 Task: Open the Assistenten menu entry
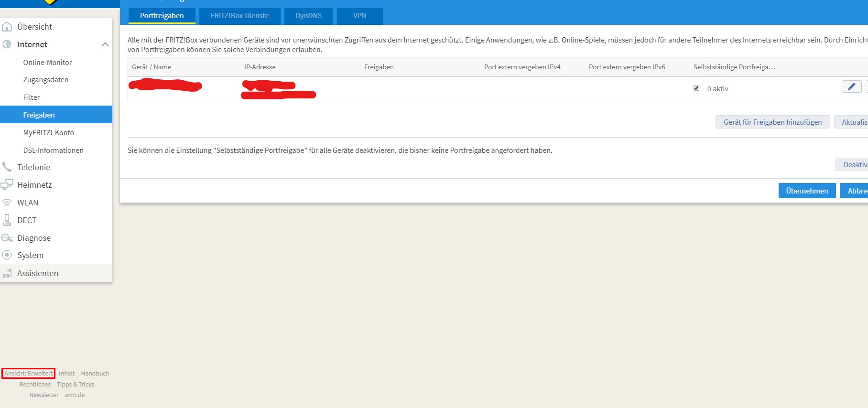(37, 273)
